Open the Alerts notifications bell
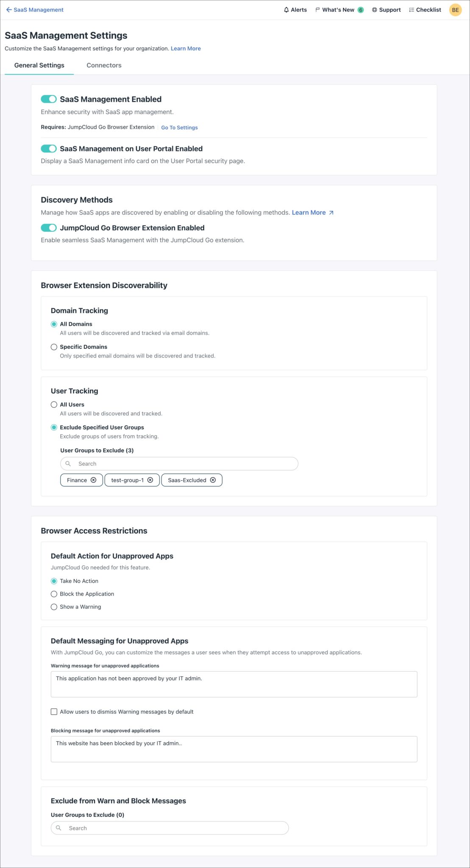 295,9
